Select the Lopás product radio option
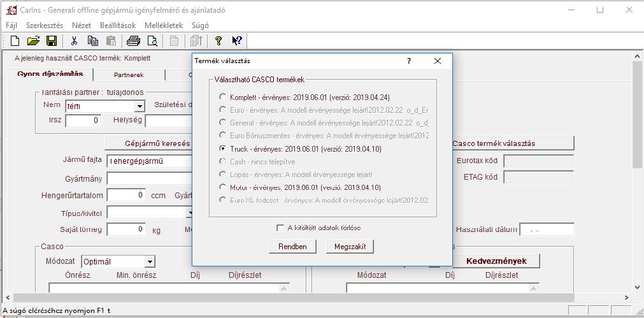 coord(222,174)
